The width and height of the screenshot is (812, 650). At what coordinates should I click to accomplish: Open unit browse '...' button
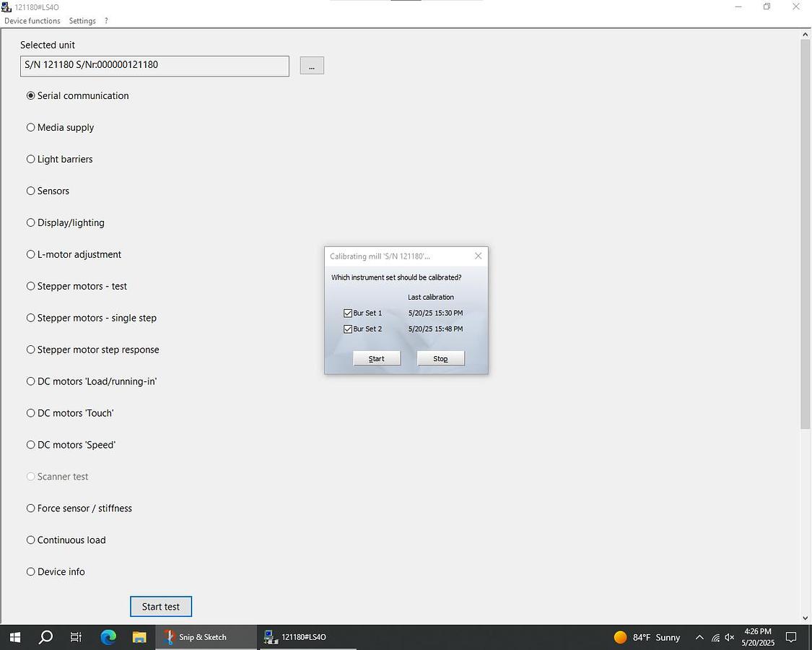312,66
